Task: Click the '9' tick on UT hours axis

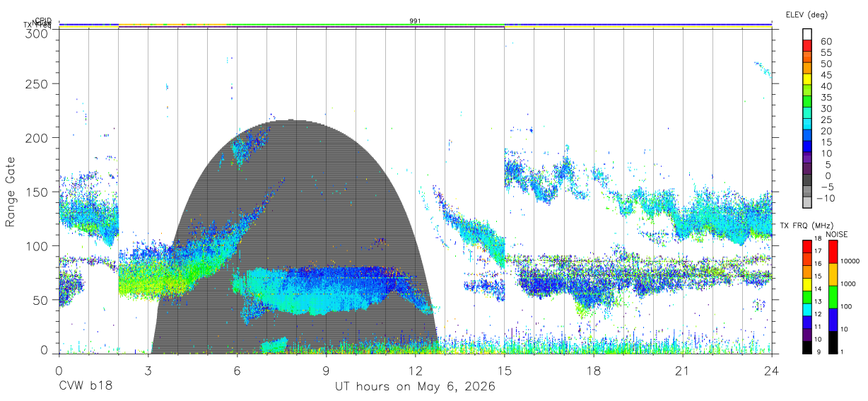Action: click(327, 371)
